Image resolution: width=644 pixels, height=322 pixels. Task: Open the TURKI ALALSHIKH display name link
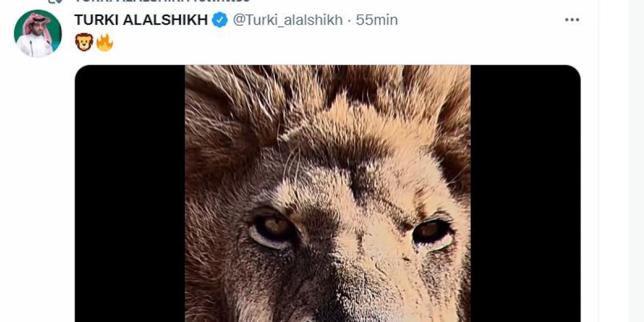[141, 20]
